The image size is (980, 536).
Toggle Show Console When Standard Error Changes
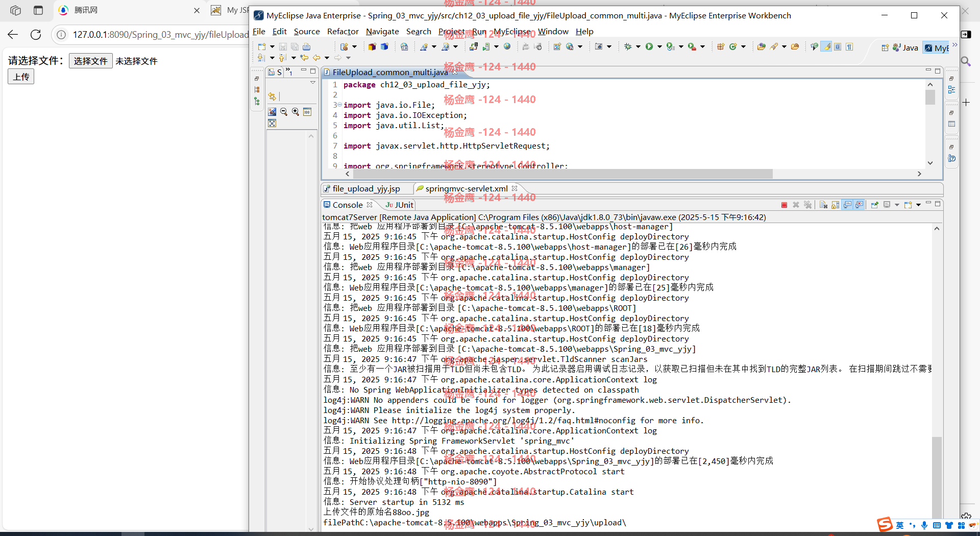tap(859, 205)
